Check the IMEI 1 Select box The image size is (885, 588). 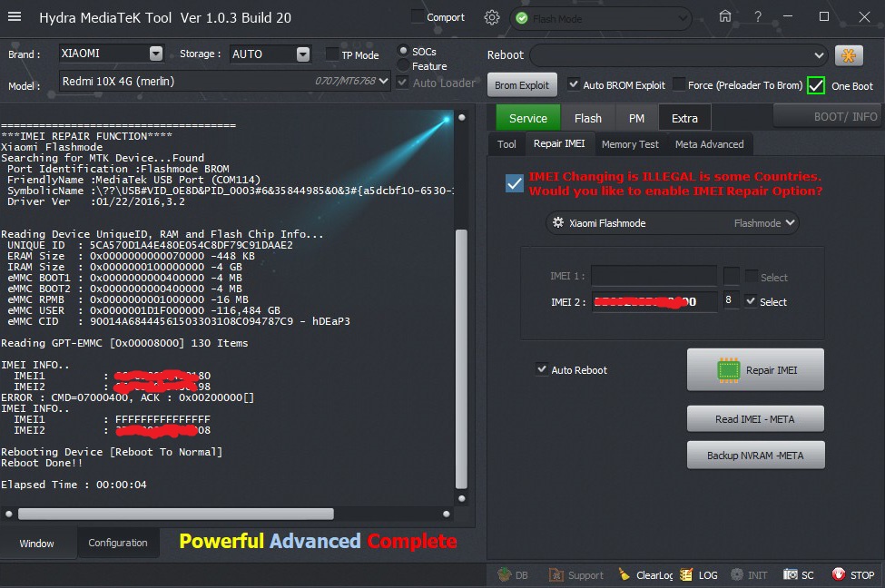coord(752,276)
